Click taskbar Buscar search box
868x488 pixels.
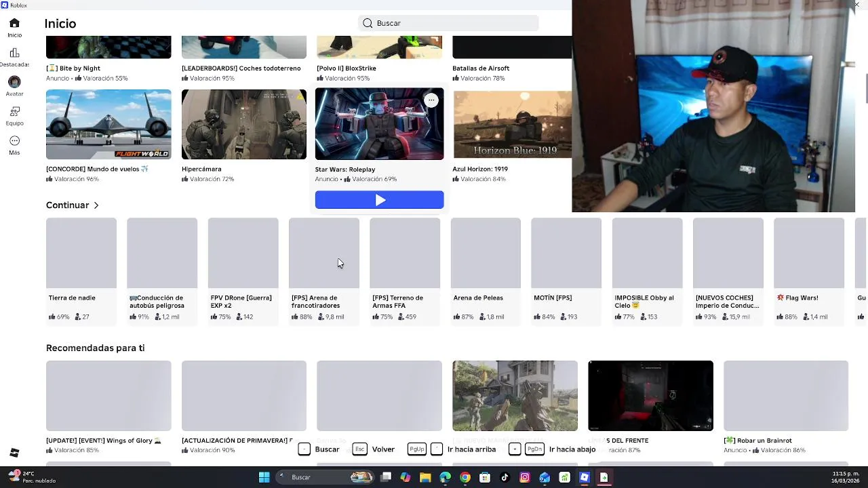pyautogui.click(x=325, y=477)
